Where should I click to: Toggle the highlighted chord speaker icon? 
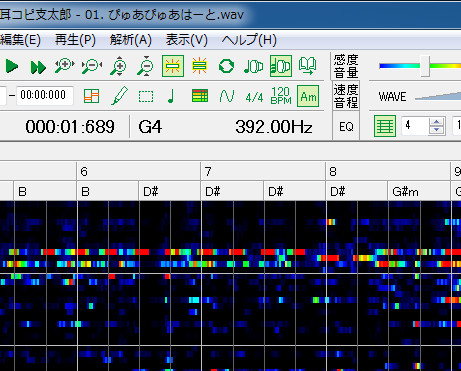point(281,66)
